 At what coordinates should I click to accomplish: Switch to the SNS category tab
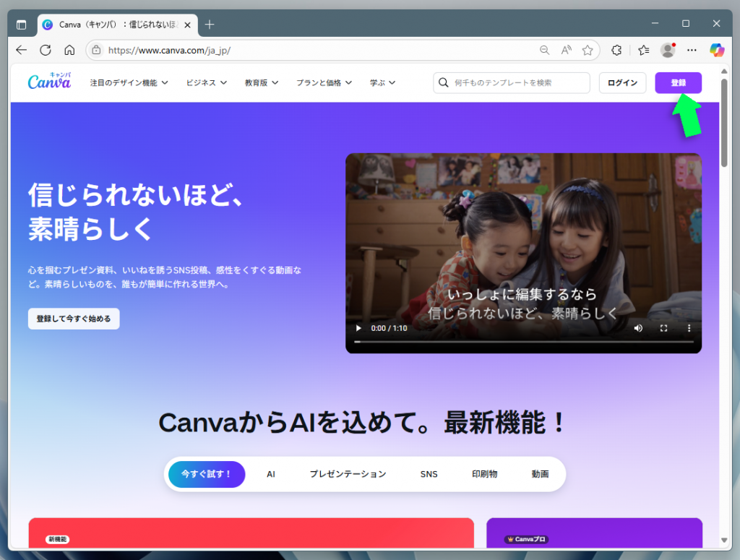point(429,474)
